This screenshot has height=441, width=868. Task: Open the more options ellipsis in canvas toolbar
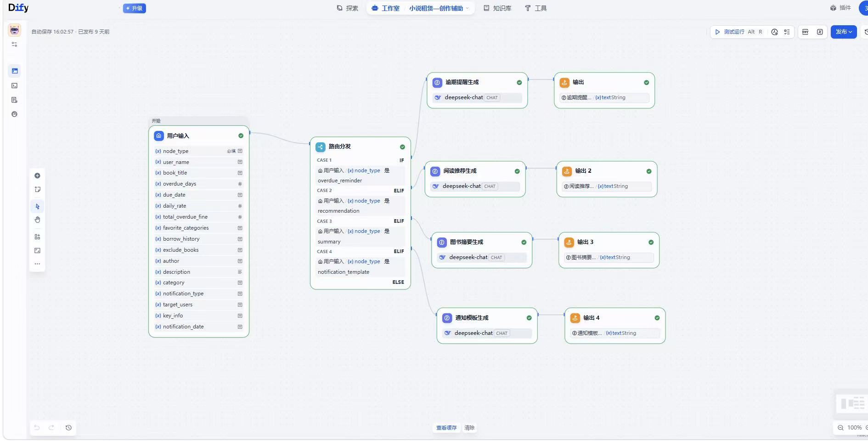pos(38,264)
